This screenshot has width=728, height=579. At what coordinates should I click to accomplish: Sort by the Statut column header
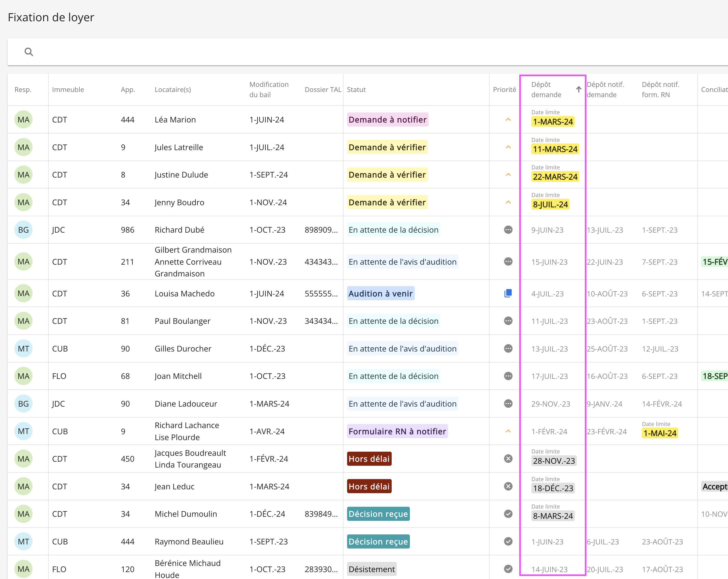[356, 89]
